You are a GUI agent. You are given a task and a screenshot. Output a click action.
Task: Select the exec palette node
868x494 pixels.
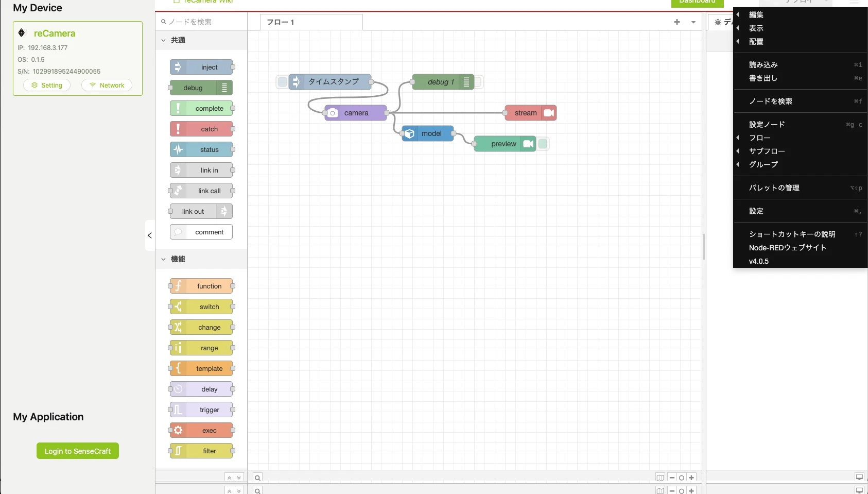coord(201,430)
